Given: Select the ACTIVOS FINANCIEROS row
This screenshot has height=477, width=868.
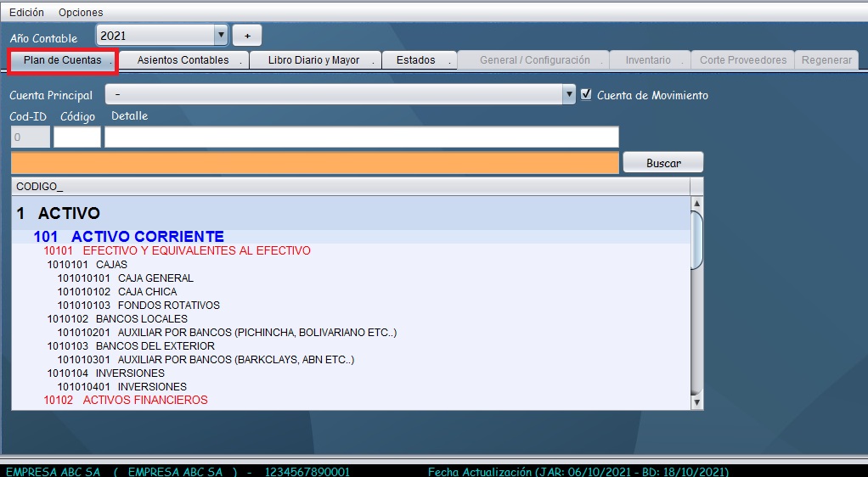Looking at the screenshot, I should [x=144, y=400].
